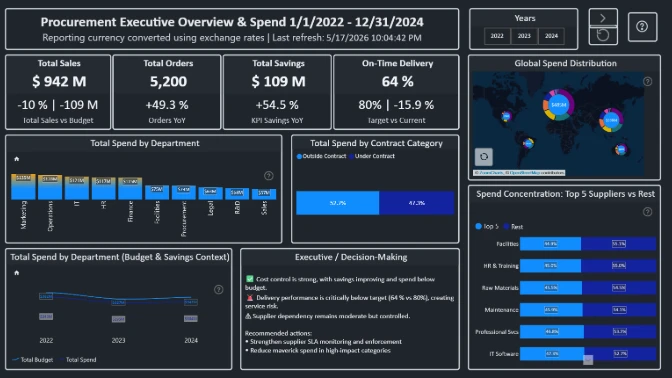Click help icon in Spend Concentration panel
The width and height of the screenshot is (672, 378).
coord(648,212)
